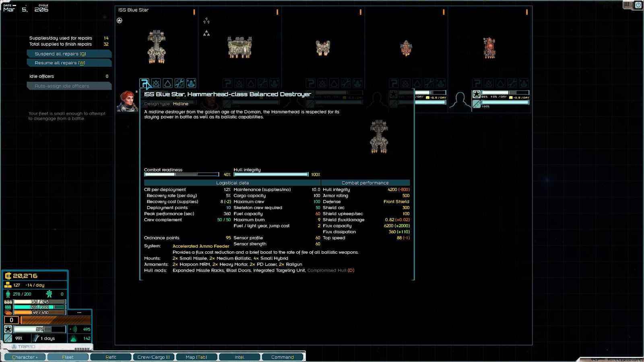Click the fleet hull icon beside 99%
The image size is (644, 362).
coord(8,339)
